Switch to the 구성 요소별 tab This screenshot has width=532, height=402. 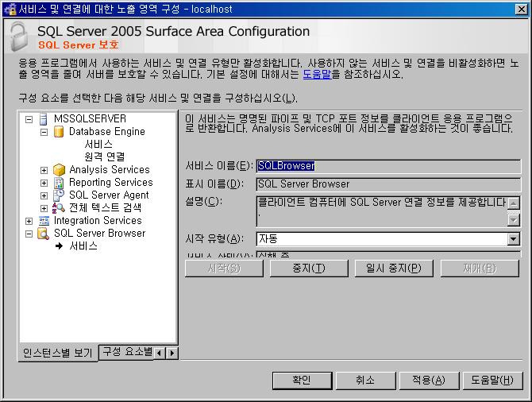(x=126, y=352)
